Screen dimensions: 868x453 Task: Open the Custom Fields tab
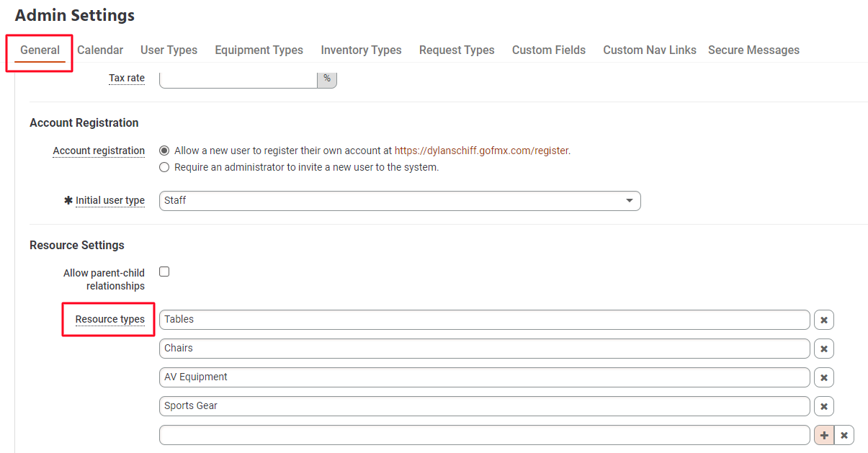point(548,50)
